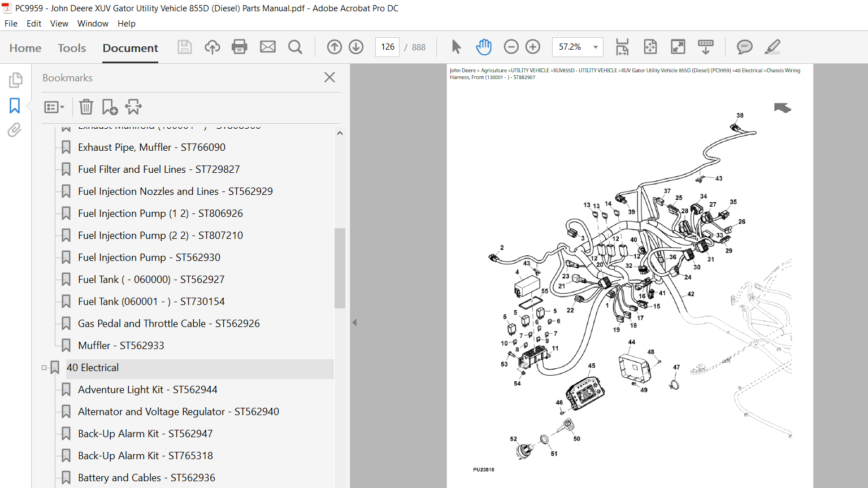Open bookmark Fuel Injection Pump - ST562930

point(149,258)
